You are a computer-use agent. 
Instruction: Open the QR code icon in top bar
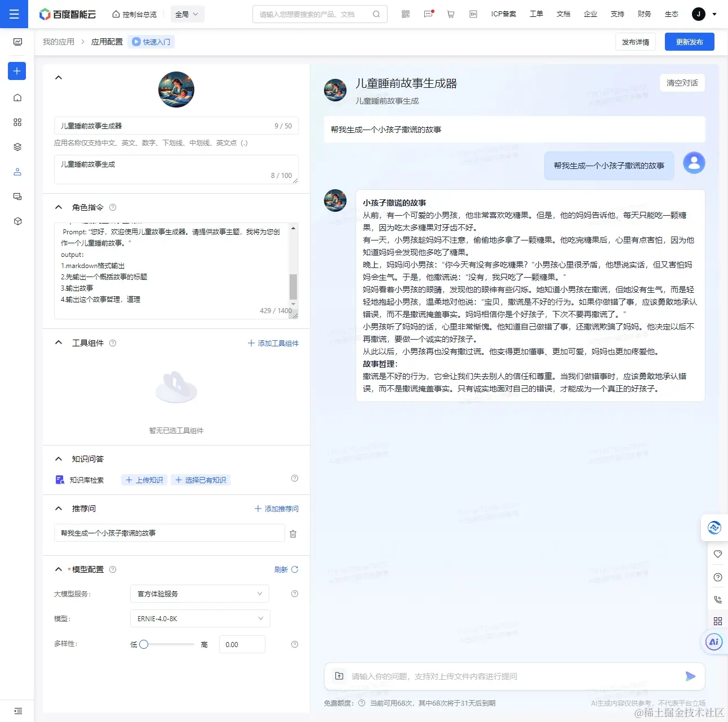coord(406,14)
